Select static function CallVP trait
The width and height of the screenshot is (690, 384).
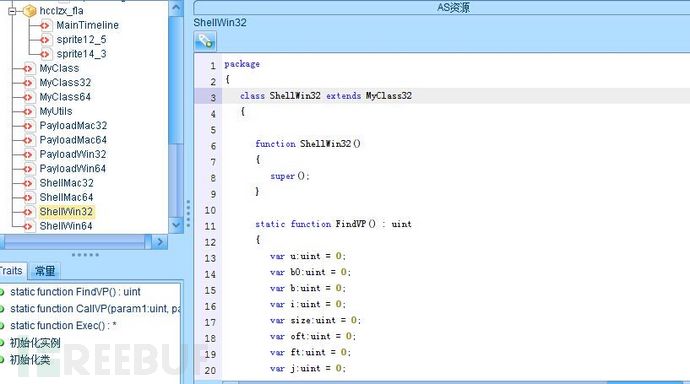point(95,309)
